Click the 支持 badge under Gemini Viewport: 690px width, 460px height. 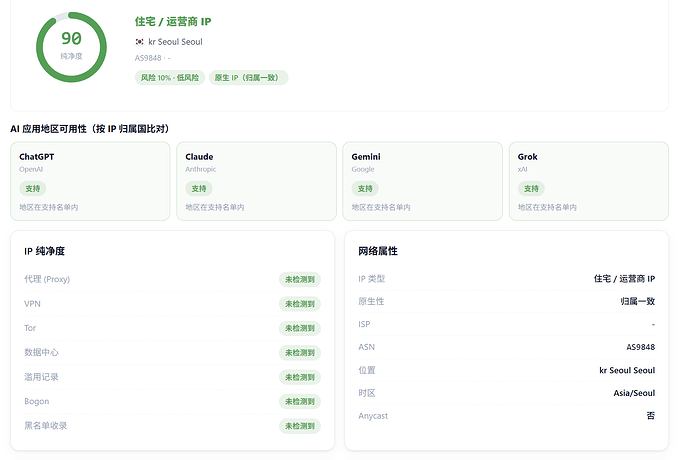coord(365,188)
